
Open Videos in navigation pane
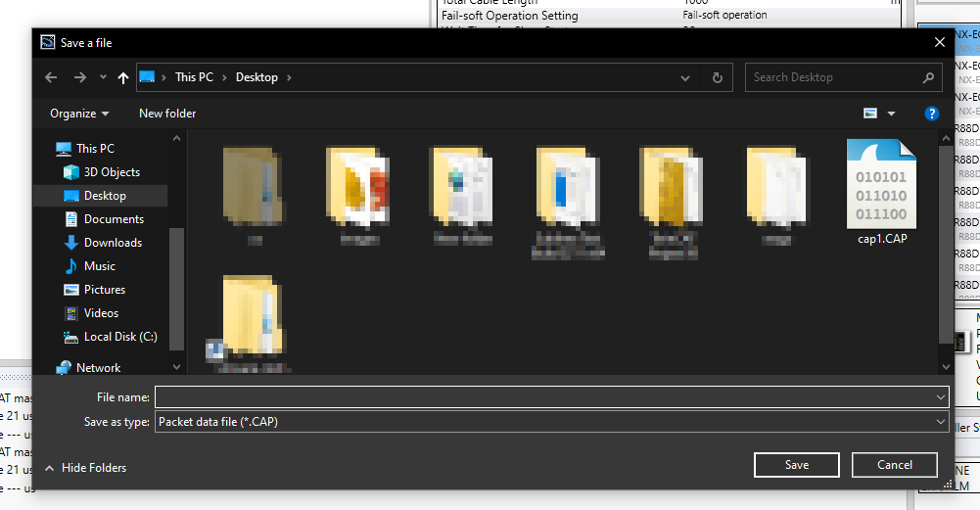coord(101,313)
